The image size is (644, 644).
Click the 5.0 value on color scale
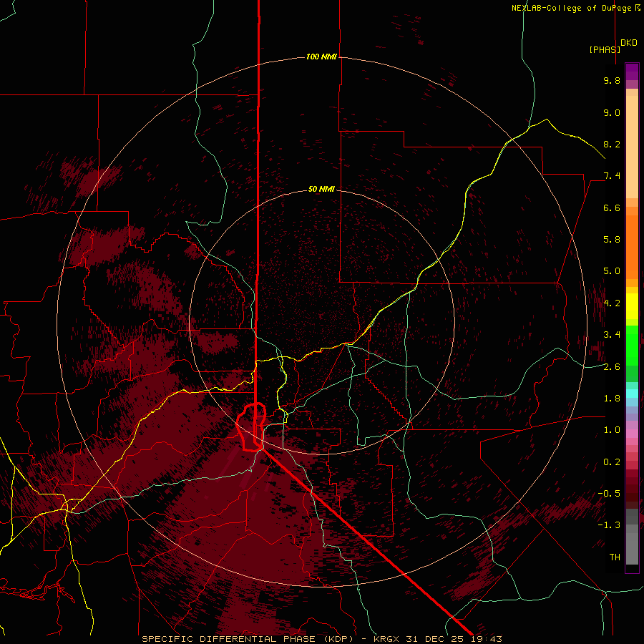(612, 271)
